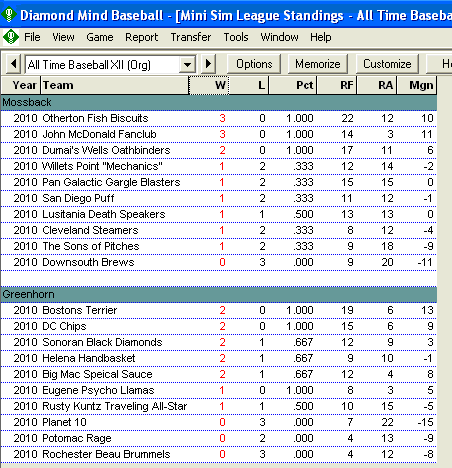This screenshot has width=452, height=468.
Task: Go to previous league with left arrow
Action: [13, 63]
